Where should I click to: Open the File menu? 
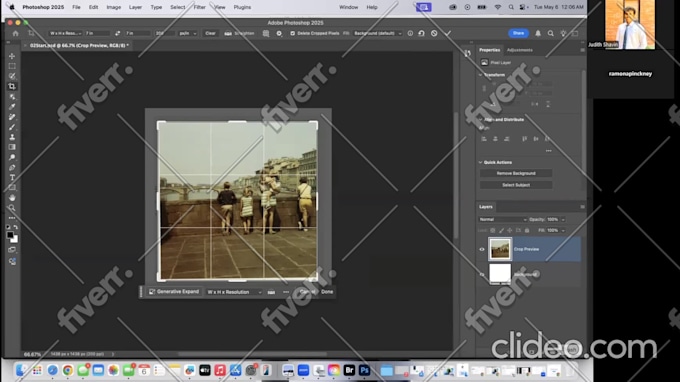point(76,7)
